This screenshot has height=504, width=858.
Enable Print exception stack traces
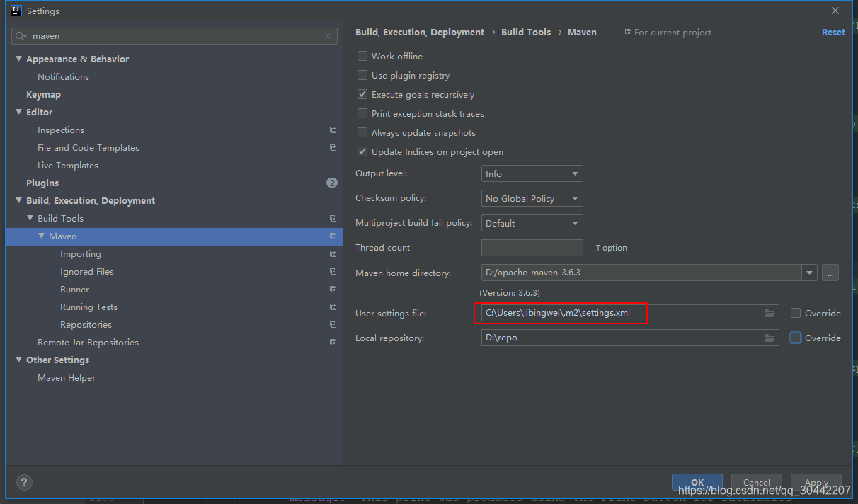(x=362, y=113)
